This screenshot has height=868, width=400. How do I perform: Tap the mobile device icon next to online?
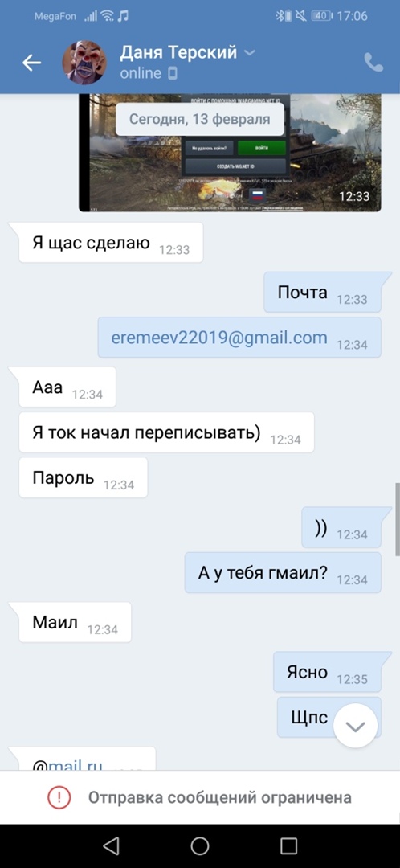pos(173,73)
